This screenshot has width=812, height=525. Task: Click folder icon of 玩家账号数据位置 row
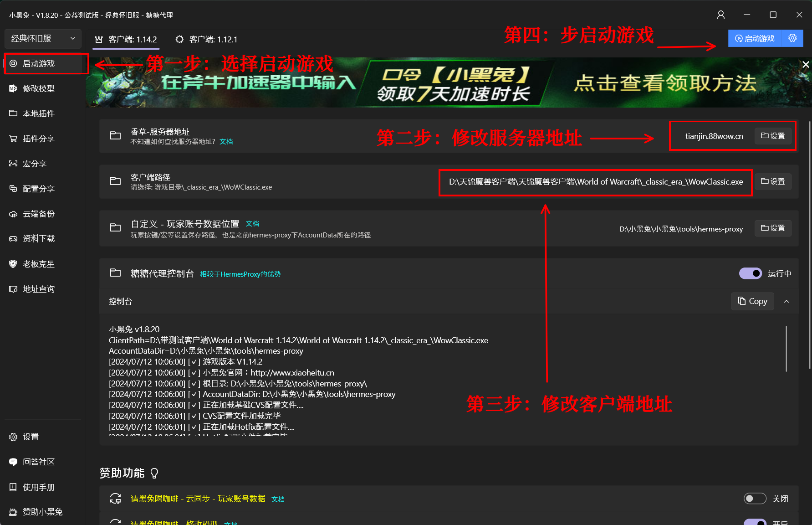[115, 228]
